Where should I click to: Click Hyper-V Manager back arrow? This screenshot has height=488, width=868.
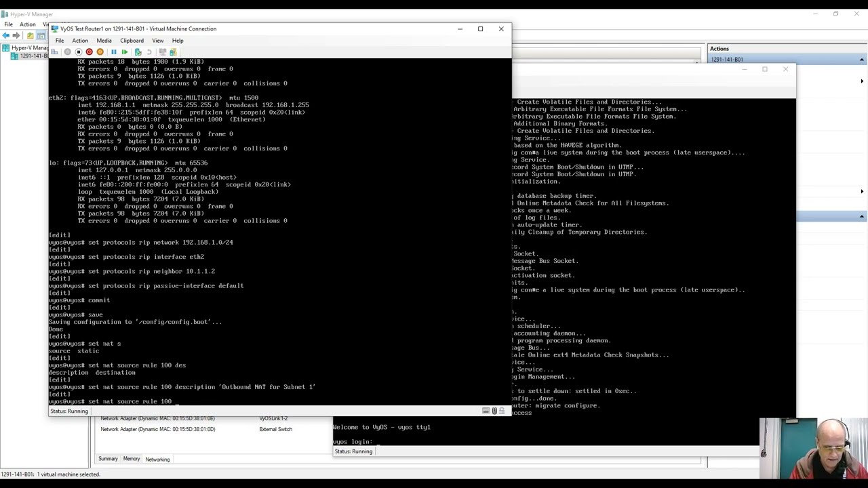point(7,35)
